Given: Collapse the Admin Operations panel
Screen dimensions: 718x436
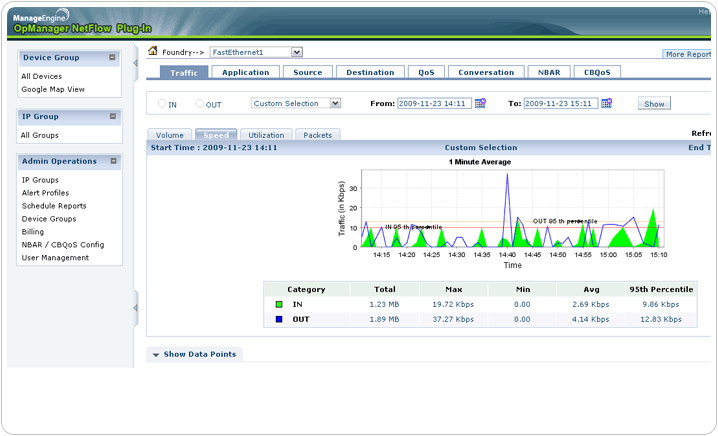Looking at the screenshot, I should click(x=113, y=161).
